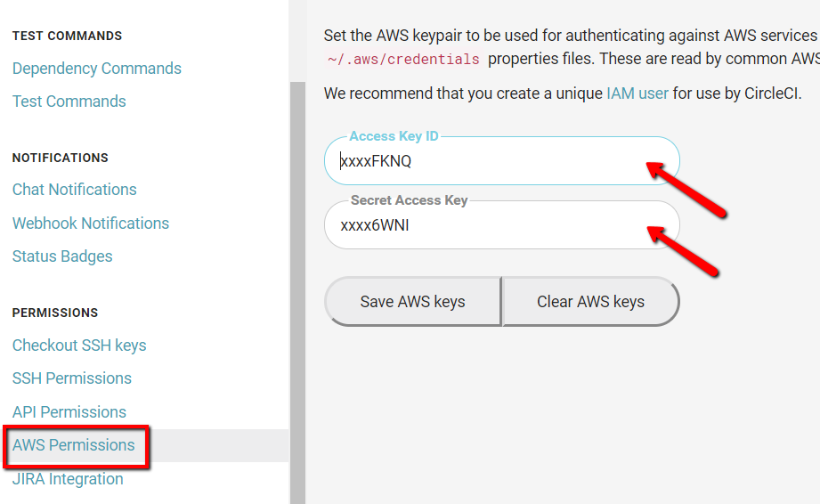The height and width of the screenshot is (504, 820).
Task: Click the Notifications section heading
Action: (x=61, y=158)
